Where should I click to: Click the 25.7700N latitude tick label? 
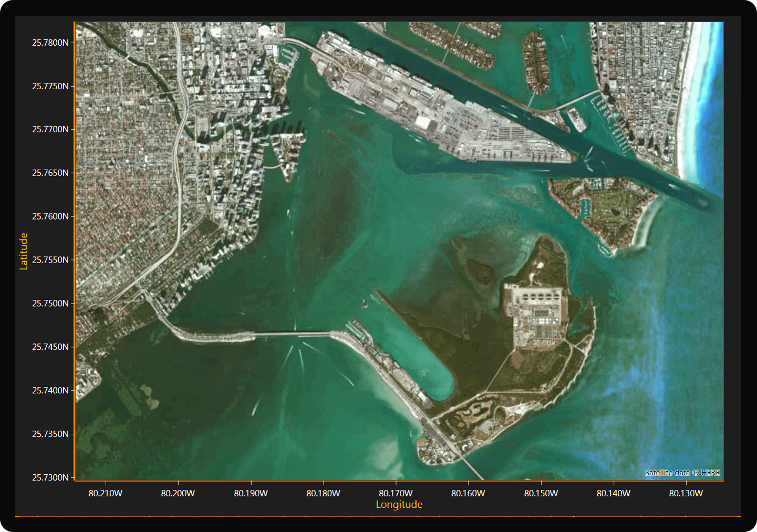(50, 129)
